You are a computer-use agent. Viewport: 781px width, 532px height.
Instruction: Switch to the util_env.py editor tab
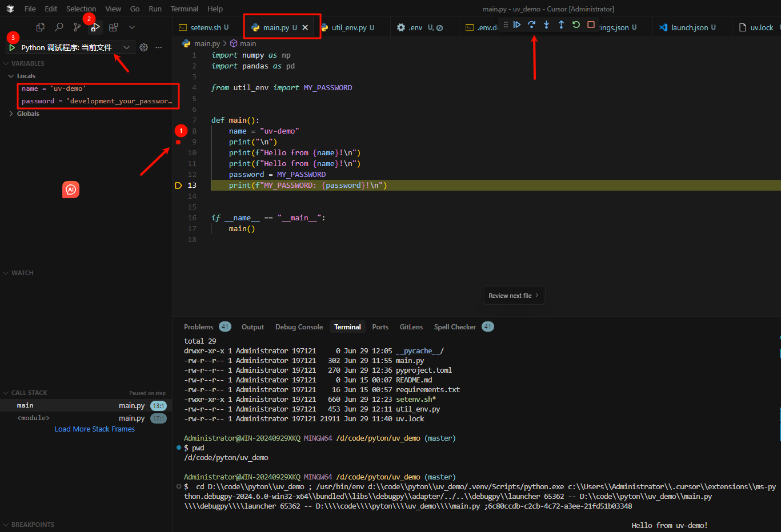pyautogui.click(x=352, y=27)
